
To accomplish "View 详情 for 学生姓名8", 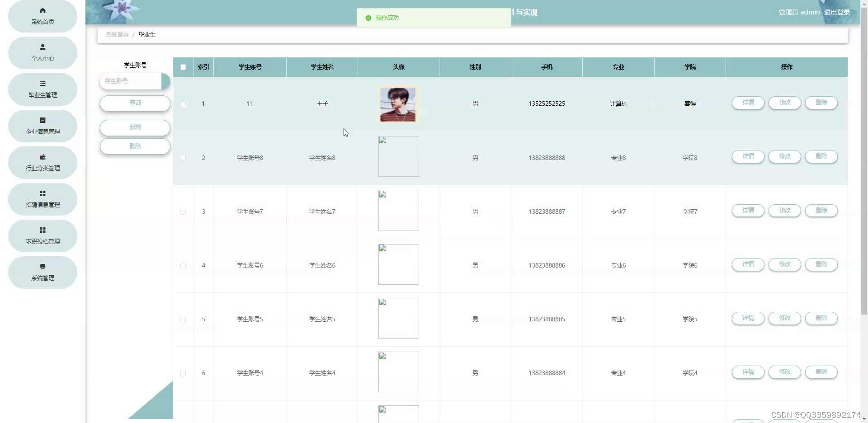I will pos(748,156).
